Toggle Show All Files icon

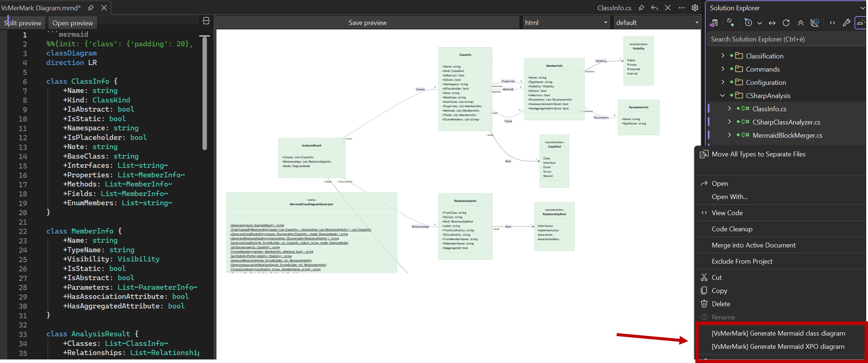point(814,23)
